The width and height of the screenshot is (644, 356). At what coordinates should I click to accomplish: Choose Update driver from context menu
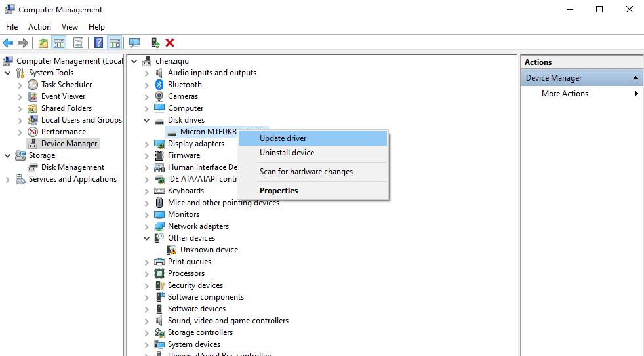(x=283, y=138)
